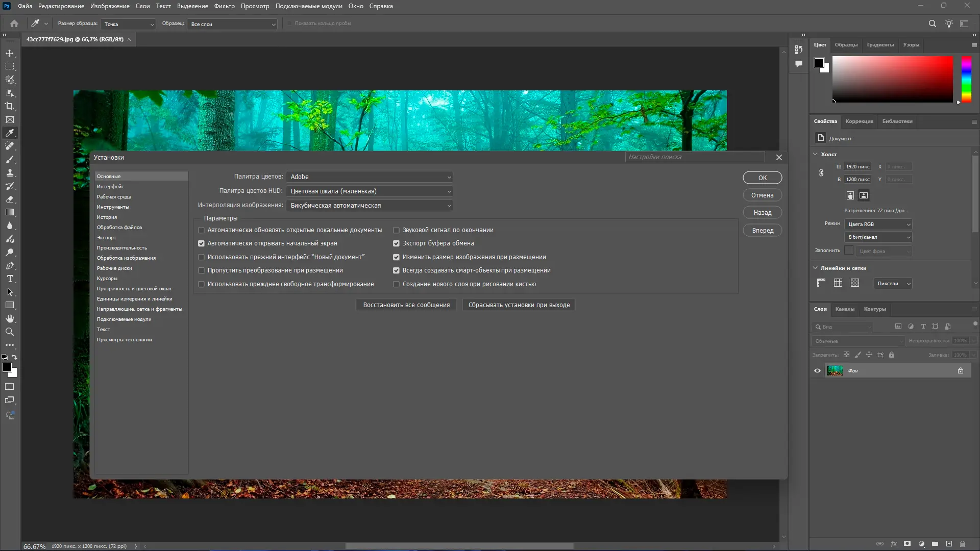Enable 'Звуковой сигнал по окончании' checkbox
This screenshot has width=980, height=551.
coord(396,230)
